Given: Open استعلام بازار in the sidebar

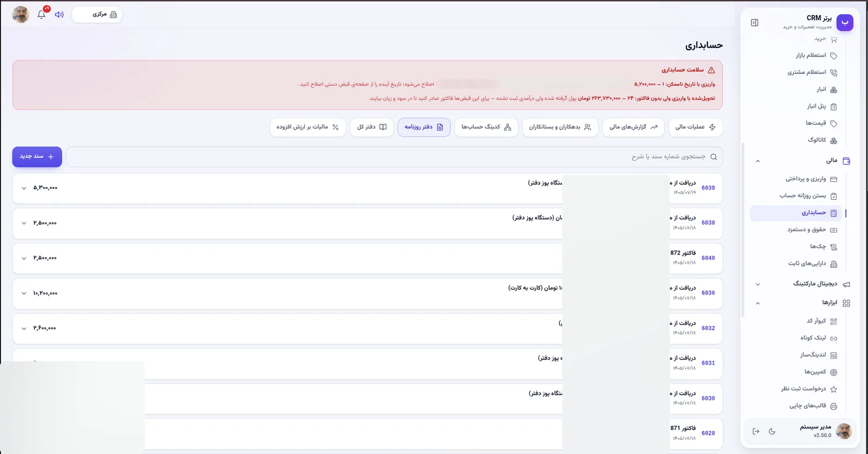Looking at the screenshot, I should click(x=816, y=55).
